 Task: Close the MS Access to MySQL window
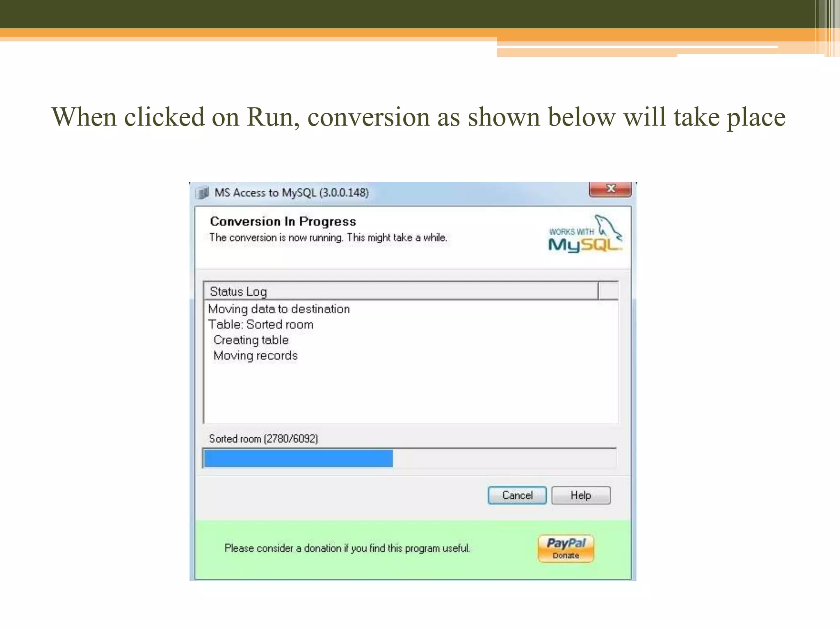610,189
